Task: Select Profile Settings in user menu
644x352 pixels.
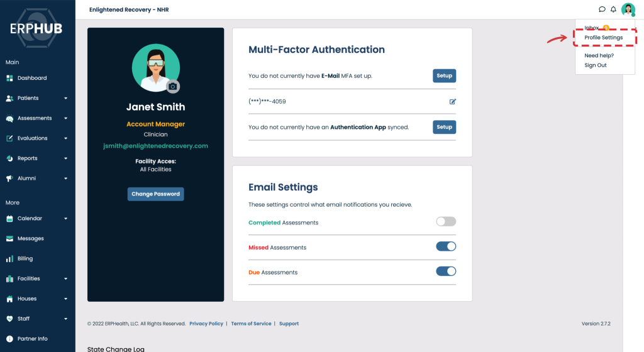Action: tap(603, 38)
